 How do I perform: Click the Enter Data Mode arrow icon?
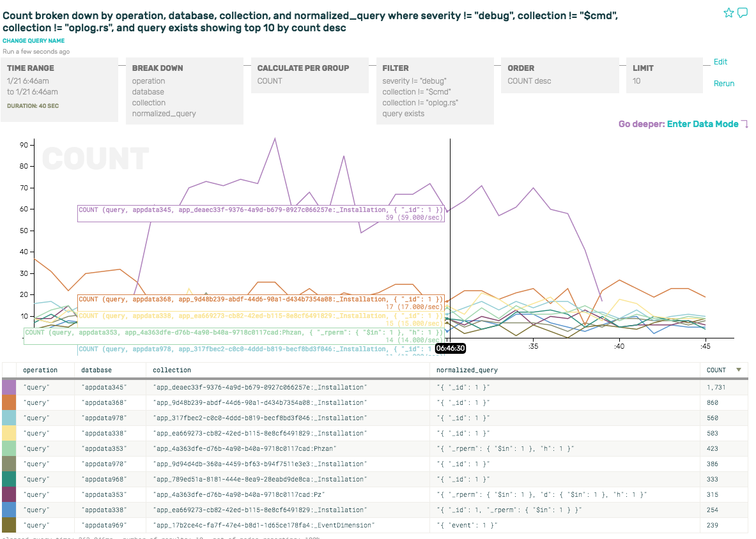click(744, 125)
